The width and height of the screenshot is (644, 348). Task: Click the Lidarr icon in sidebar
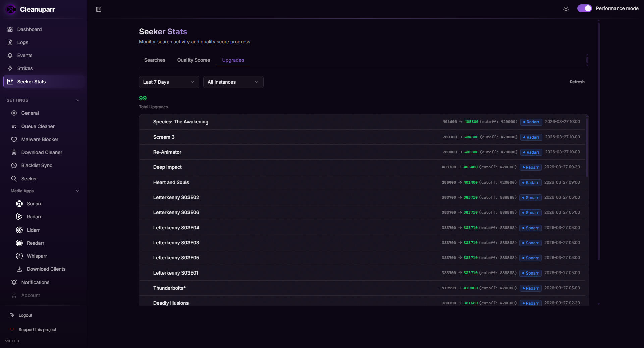(19, 230)
